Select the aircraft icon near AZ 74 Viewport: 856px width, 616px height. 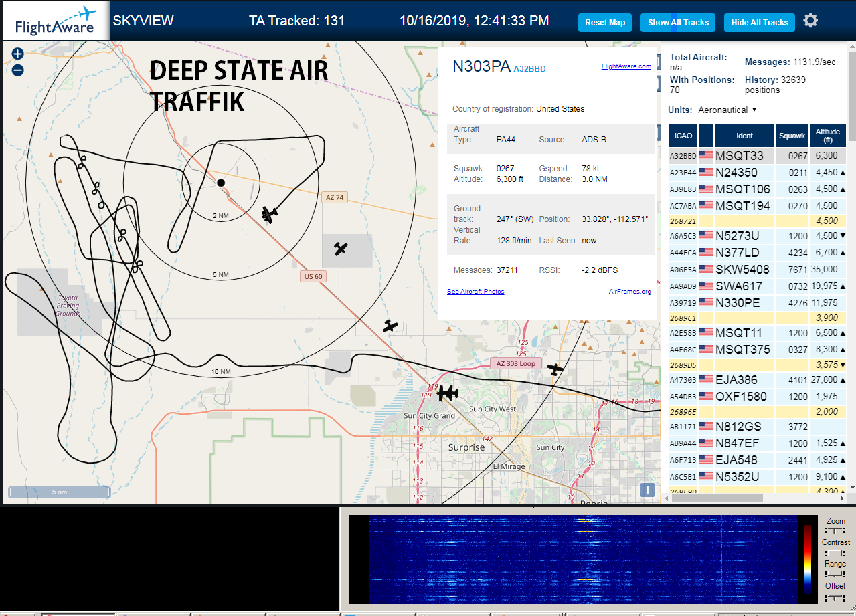pyautogui.click(x=269, y=215)
